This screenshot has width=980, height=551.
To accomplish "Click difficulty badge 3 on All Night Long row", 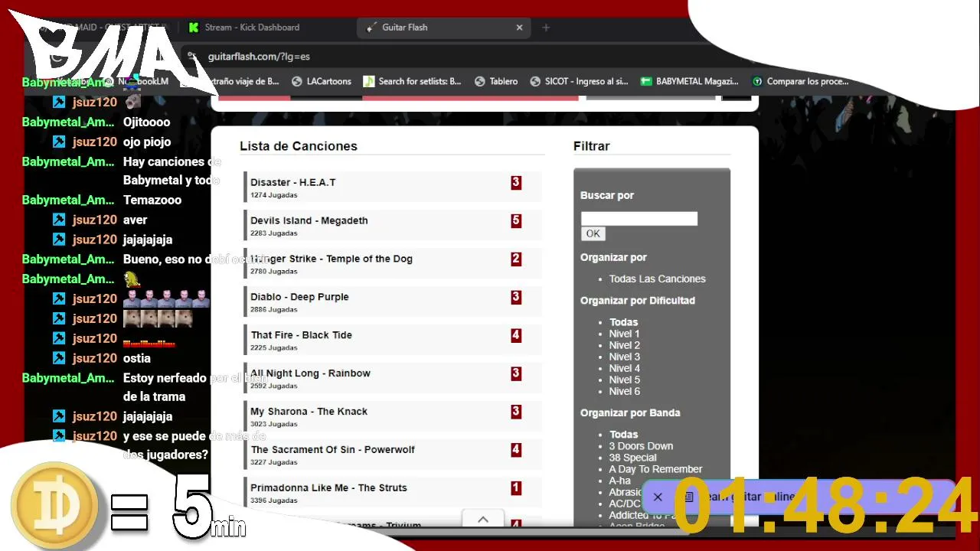I will (516, 373).
